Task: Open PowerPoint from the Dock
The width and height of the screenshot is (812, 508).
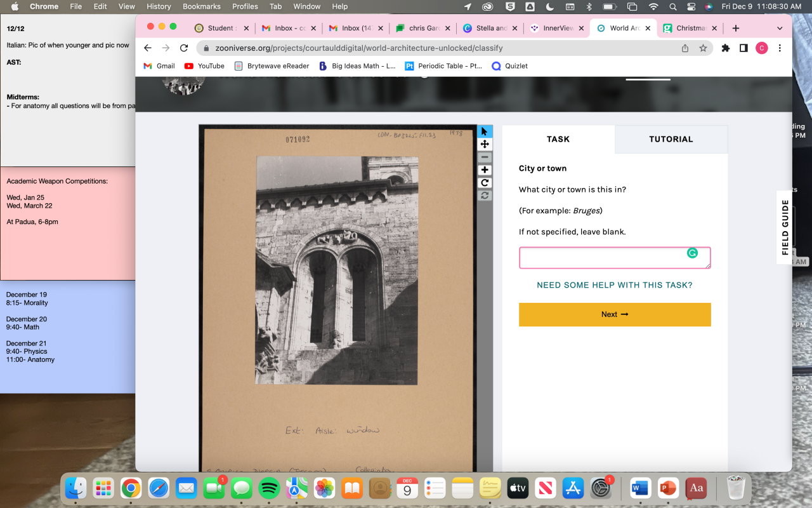Action: 668,488
